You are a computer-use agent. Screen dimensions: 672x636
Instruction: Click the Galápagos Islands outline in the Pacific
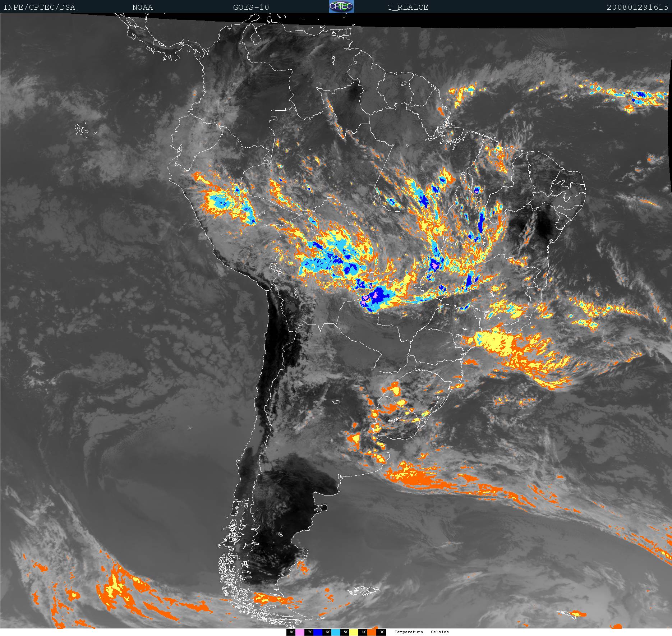(x=82, y=130)
